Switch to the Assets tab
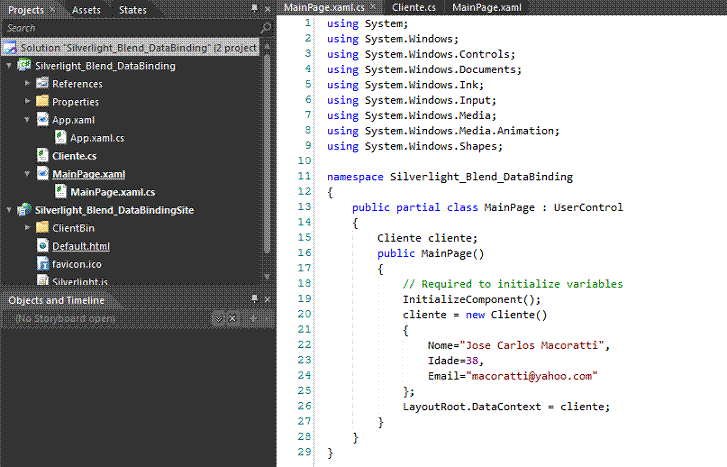The width and height of the screenshot is (727, 467). 86,10
